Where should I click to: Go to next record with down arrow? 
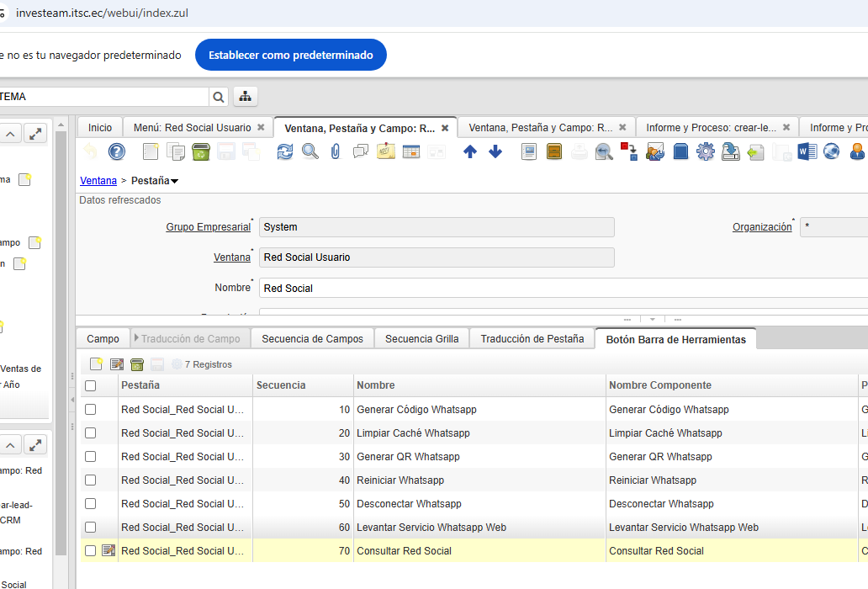click(x=495, y=151)
